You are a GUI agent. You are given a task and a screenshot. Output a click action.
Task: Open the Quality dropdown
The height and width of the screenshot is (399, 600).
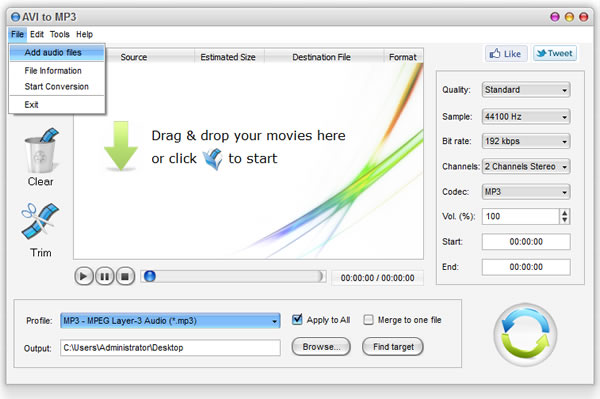(x=526, y=90)
